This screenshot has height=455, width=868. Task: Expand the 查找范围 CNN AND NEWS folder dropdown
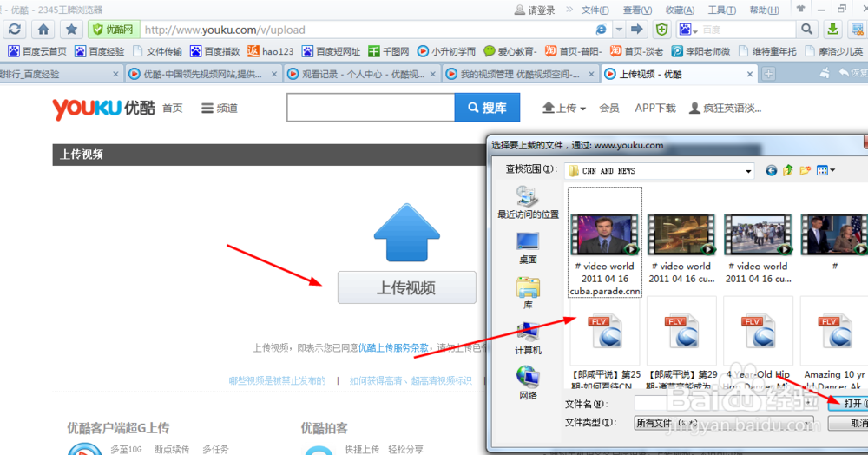[x=748, y=171]
